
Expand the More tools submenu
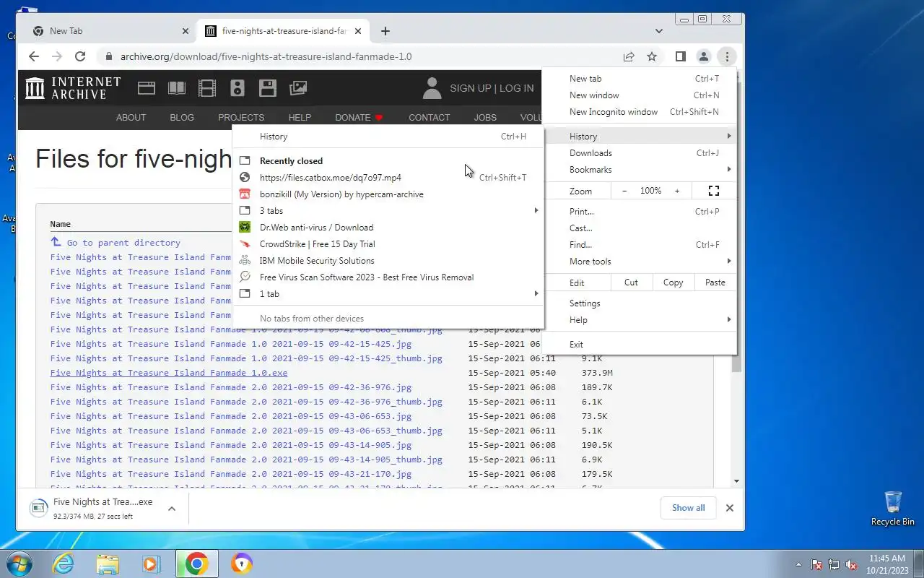[640, 262]
